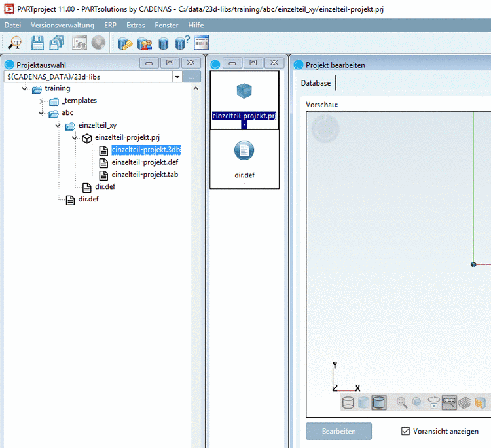Click the tree scrollbar up arrow
491x448 pixels.
tap(196, 88)
